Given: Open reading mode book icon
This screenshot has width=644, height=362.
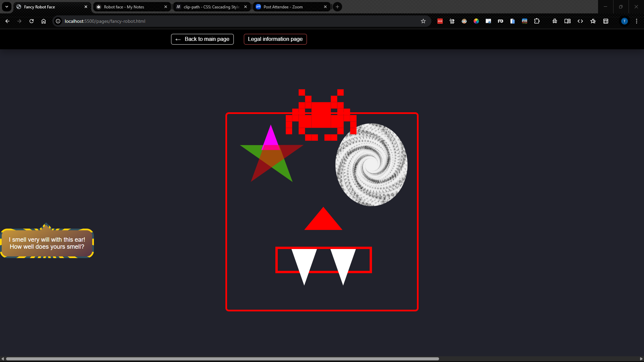Looking at the screenshot, I should pos(568,21).
